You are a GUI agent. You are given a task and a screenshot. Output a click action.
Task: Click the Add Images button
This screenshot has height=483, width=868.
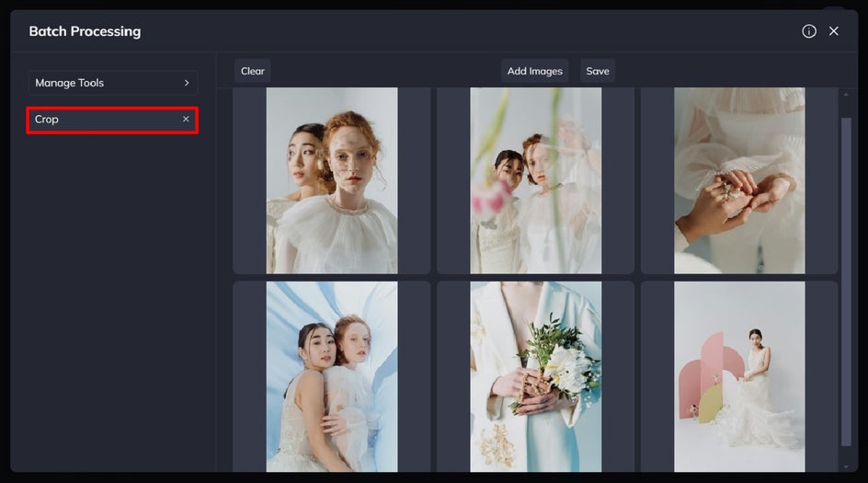click(x=535, y=71)
